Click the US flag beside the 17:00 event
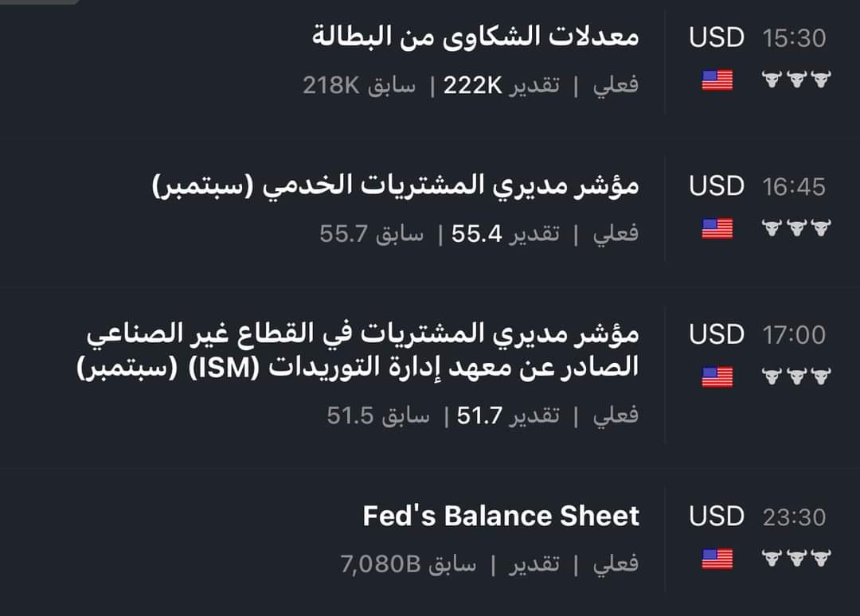This screenshot has width=860, height=616. coord(717,376)
